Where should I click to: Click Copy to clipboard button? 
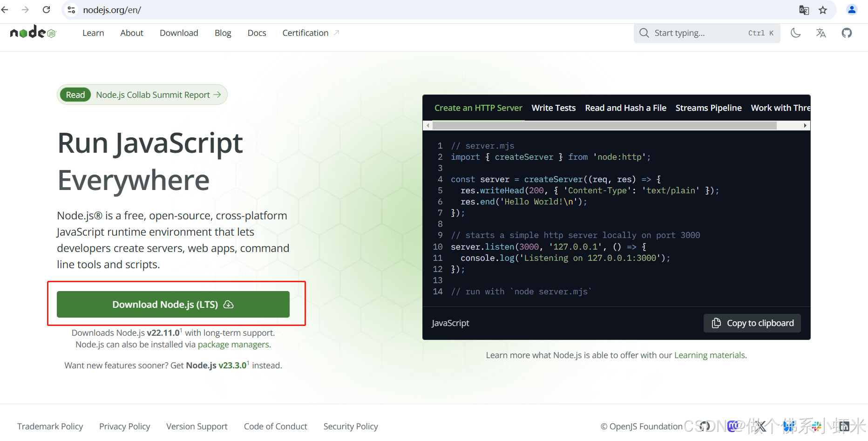tap(752, 323)
